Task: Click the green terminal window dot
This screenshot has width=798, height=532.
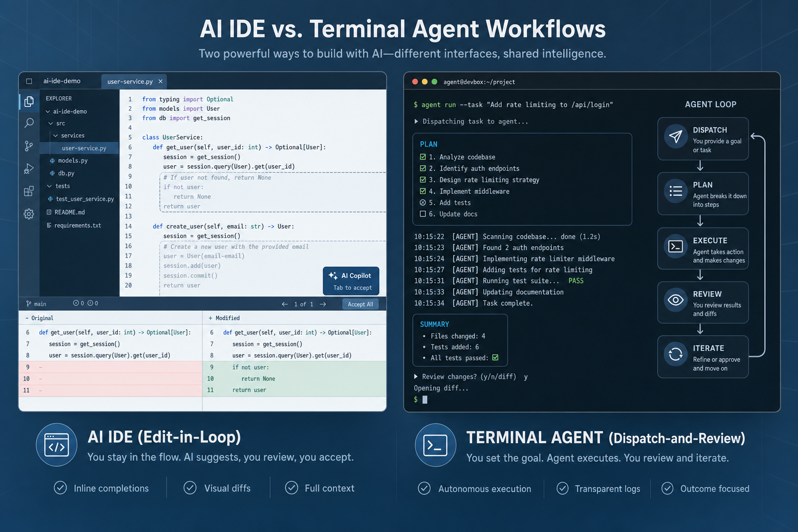Action: tap(434, 82)
